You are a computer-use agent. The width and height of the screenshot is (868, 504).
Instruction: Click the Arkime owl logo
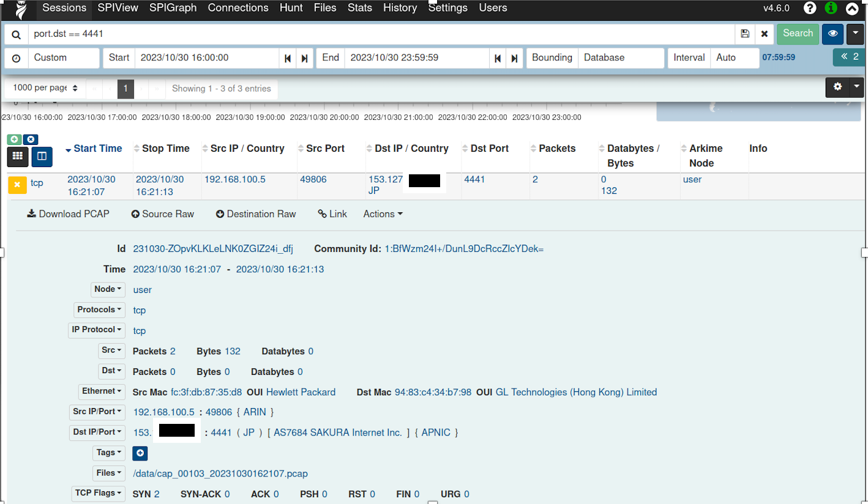[x=21, y=9]
